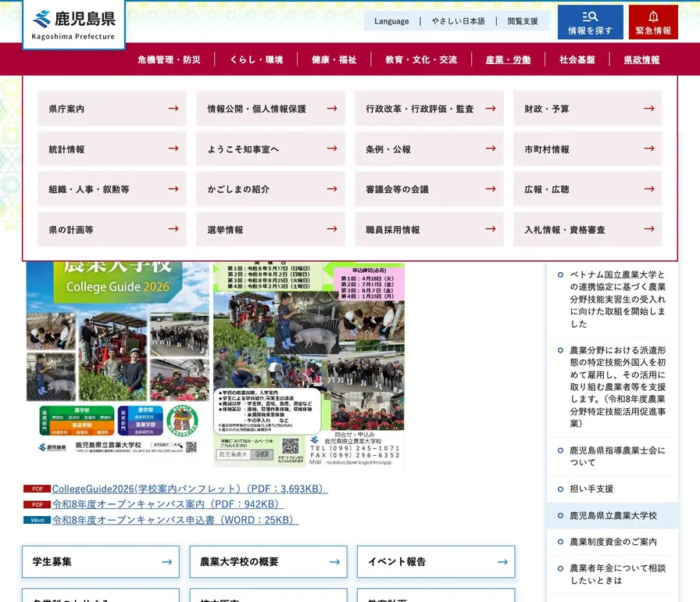Click the arrow on the 県庁案内 tile

(x=173, y=109)
